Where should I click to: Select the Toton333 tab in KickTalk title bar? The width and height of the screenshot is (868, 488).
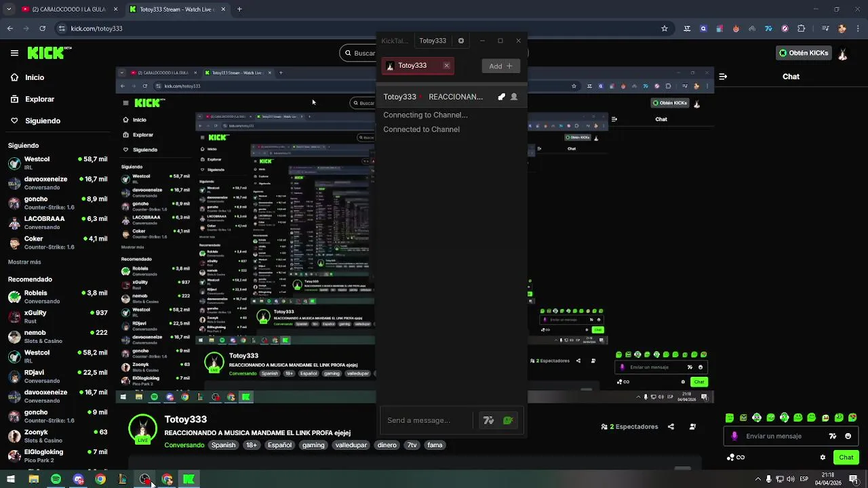pos(433,41)
